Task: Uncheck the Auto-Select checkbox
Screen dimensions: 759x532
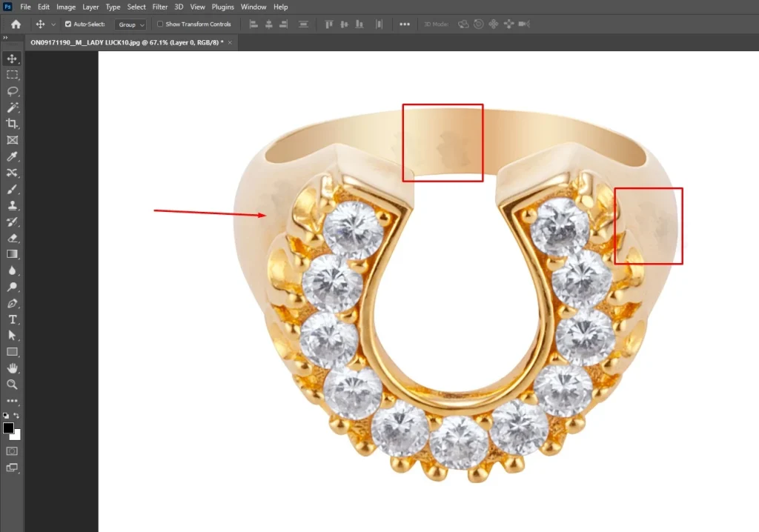Action: tap(68, 24)
